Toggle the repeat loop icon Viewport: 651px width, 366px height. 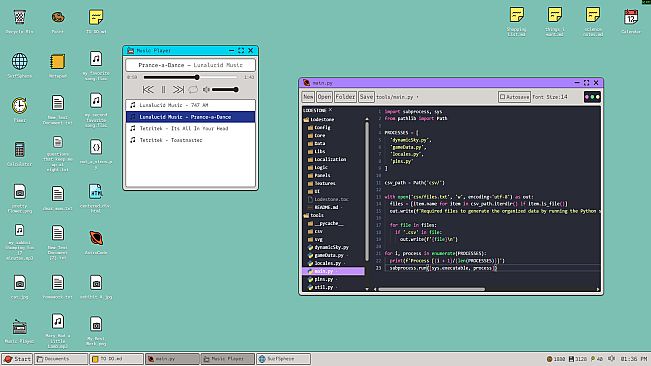[193, 89]
